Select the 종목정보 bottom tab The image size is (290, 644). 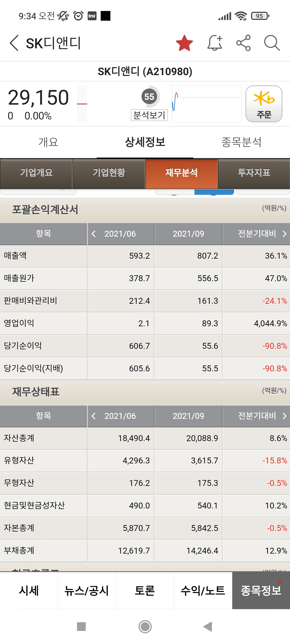point(261,591)
